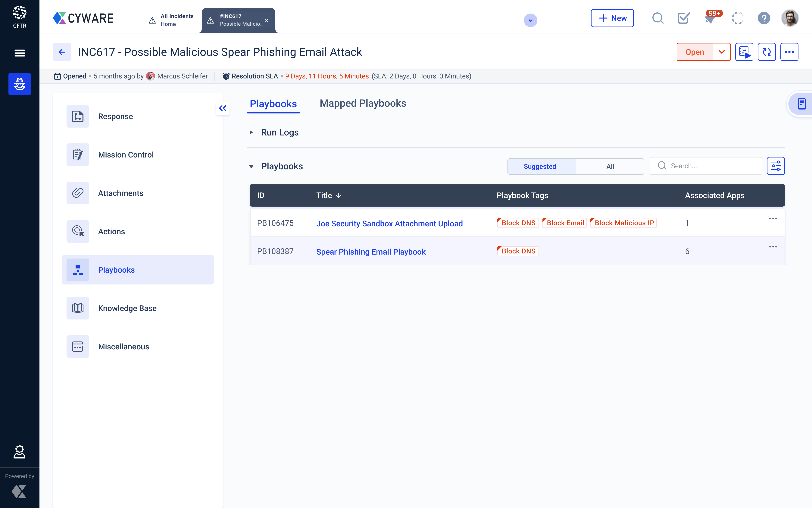Collapse the left panel with double chevron
Viewport: 812px width, 508px height.
pos(223,108)
